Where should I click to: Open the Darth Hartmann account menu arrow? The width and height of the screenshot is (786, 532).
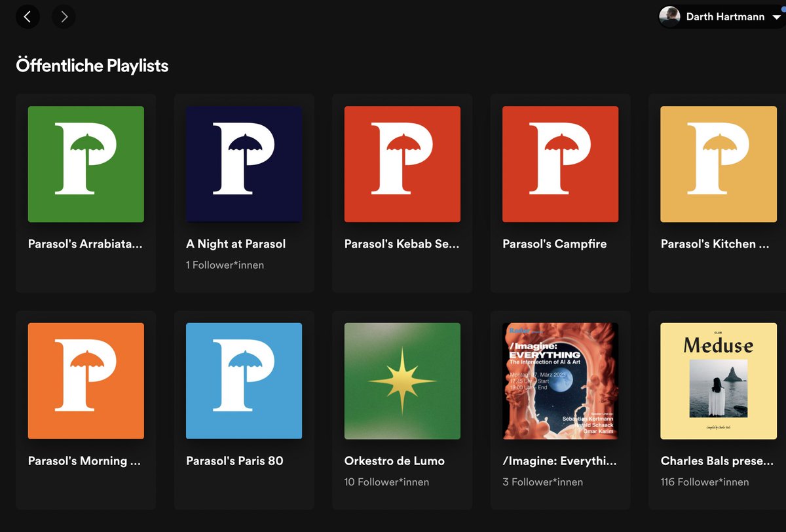click(x=776, y=17)
